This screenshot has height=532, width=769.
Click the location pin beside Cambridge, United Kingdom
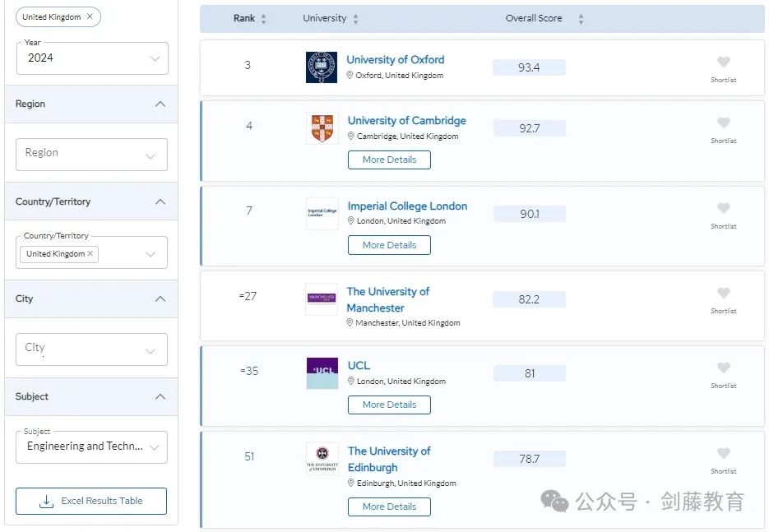point(350,136)
